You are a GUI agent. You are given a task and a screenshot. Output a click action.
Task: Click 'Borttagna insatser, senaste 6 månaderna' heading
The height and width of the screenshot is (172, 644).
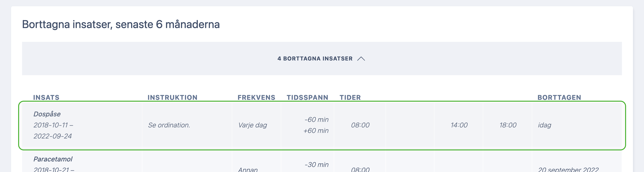(121, 24)
